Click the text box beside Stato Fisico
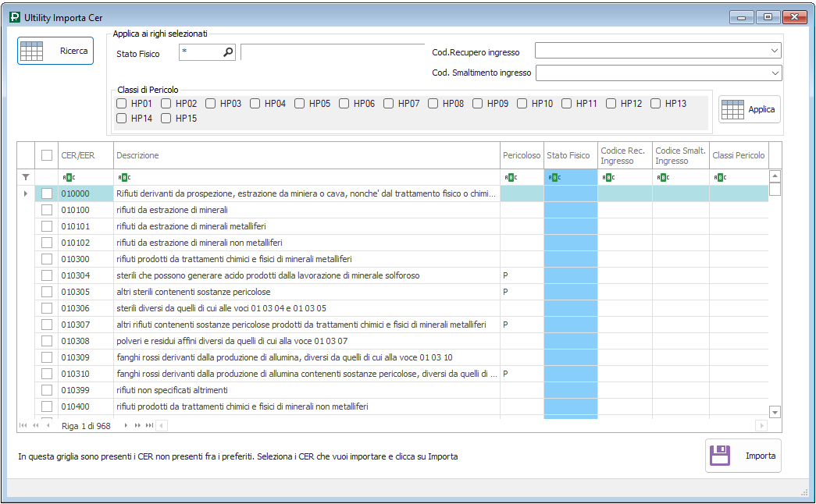The width and height of the screenshot is (816, 504). [331, 52]
